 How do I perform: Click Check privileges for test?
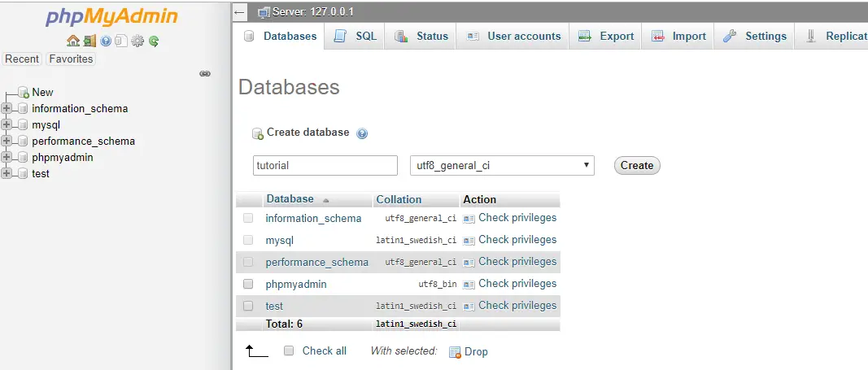pyautogui.click(x=517, y=305)
